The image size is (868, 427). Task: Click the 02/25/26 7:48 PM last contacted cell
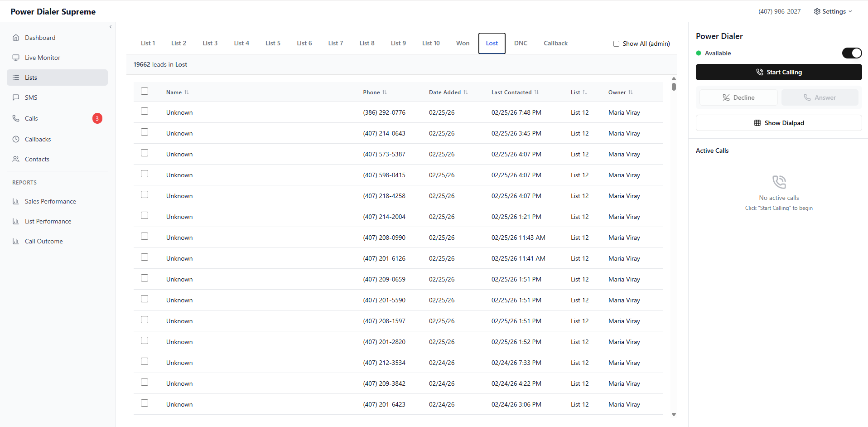pyautogui.click(x=516, y=112)
